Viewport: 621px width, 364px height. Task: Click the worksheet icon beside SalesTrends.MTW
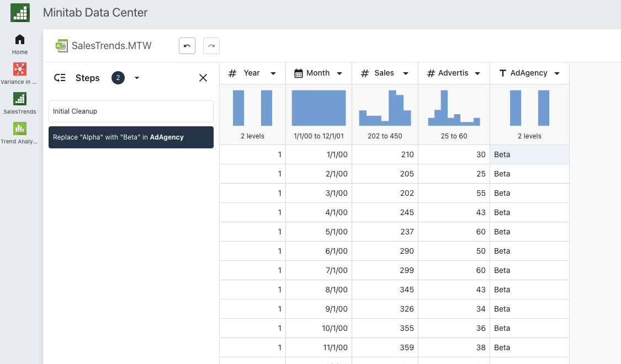(x=61, y=46)
